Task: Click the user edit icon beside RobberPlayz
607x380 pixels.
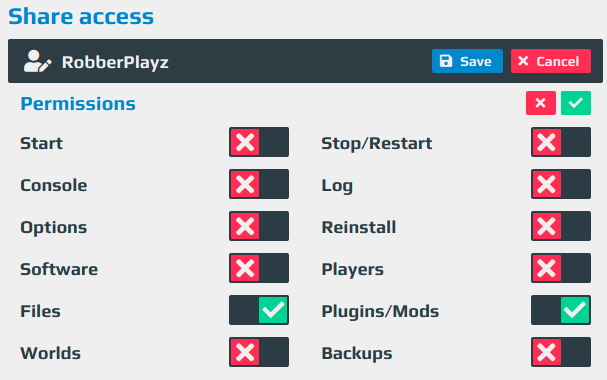Action: click(x=37, y=61)
